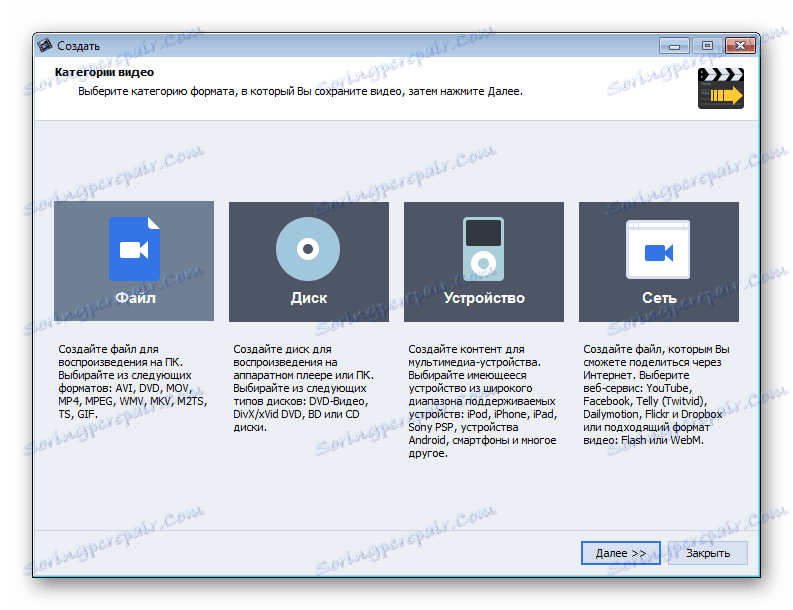Proceed with the Далее >> button
The height and width of the screenshot is (610, 793).
click(621, 553)
